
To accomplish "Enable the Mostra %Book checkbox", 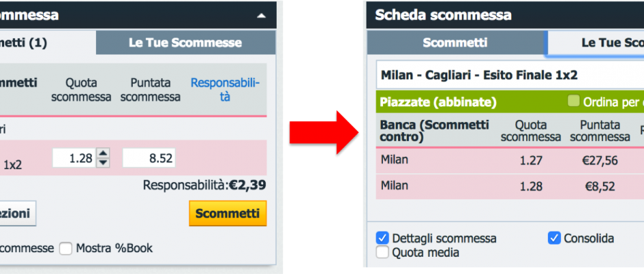I will pos(66,248).
